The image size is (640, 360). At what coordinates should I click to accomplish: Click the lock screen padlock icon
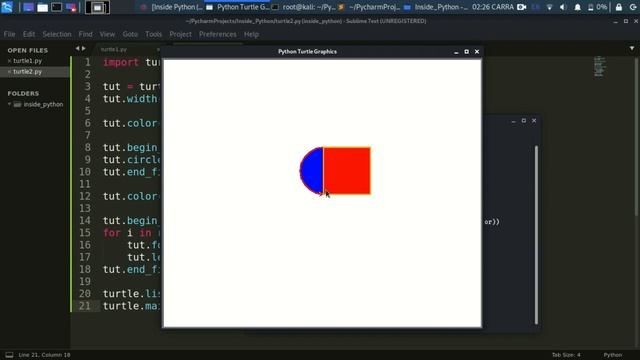point(619,7)
